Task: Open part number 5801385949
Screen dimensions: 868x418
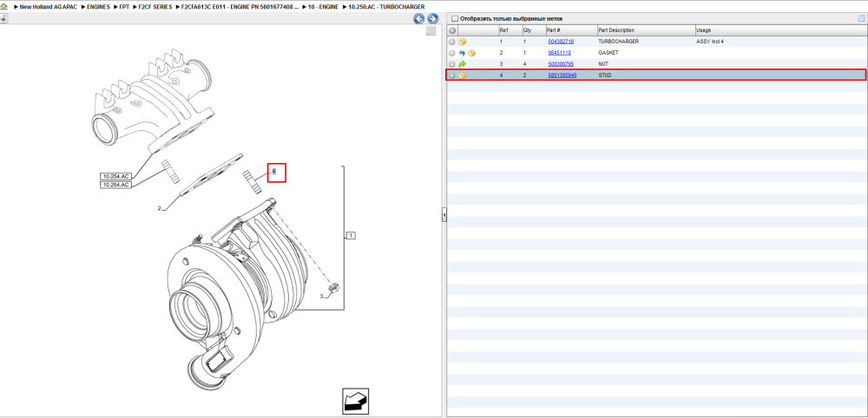Action: pyautogui.click(x=562, y=75)
